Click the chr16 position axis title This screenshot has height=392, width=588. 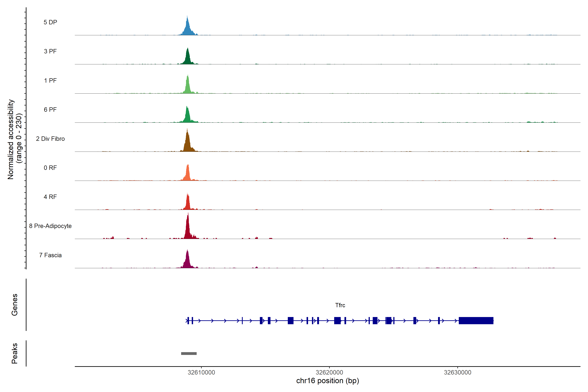coord(327,381)
